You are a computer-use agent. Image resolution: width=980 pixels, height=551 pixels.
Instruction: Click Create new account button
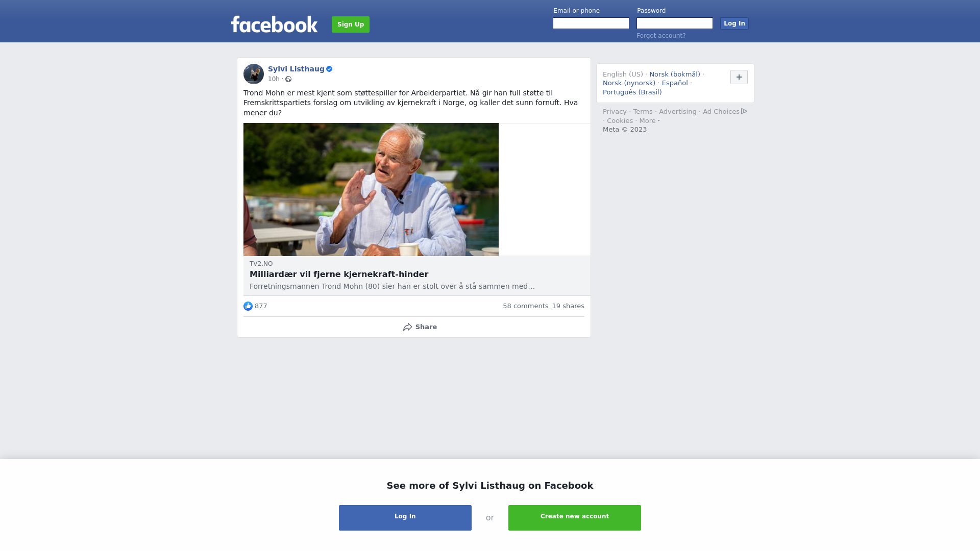[575, 518]
